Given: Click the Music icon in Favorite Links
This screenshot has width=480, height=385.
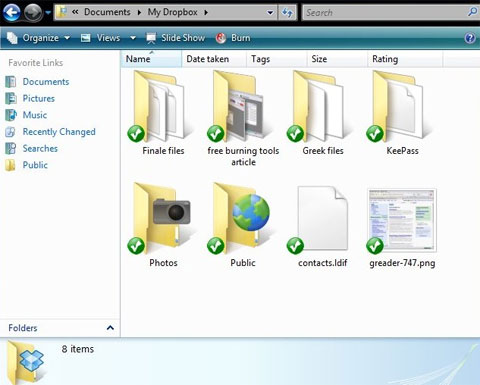Looking at the screenshot, I should tap(11, 115).
